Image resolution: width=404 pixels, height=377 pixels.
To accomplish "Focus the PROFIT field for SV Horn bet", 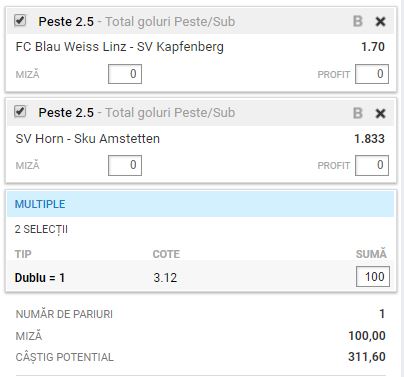I will click(372, 165).
